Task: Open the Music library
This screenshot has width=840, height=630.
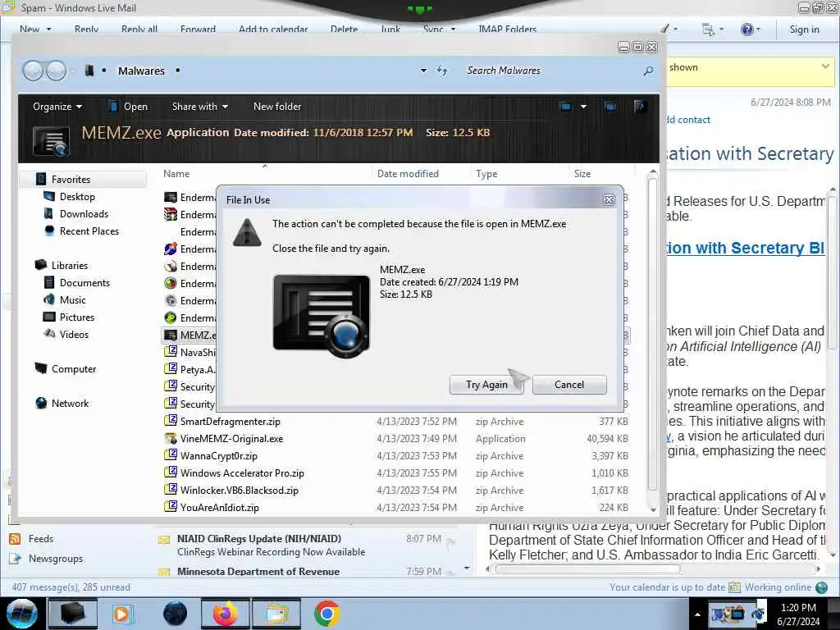Action: tap(72, 299)
